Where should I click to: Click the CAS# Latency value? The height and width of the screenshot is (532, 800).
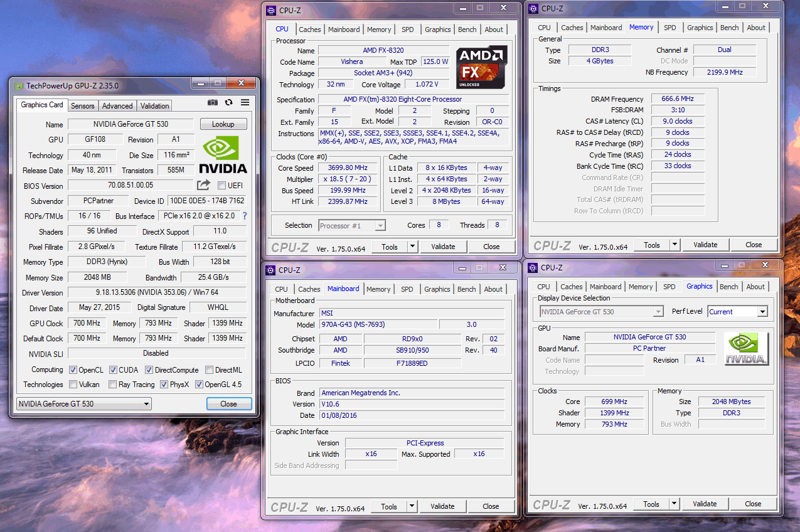(x=678, y=121)
